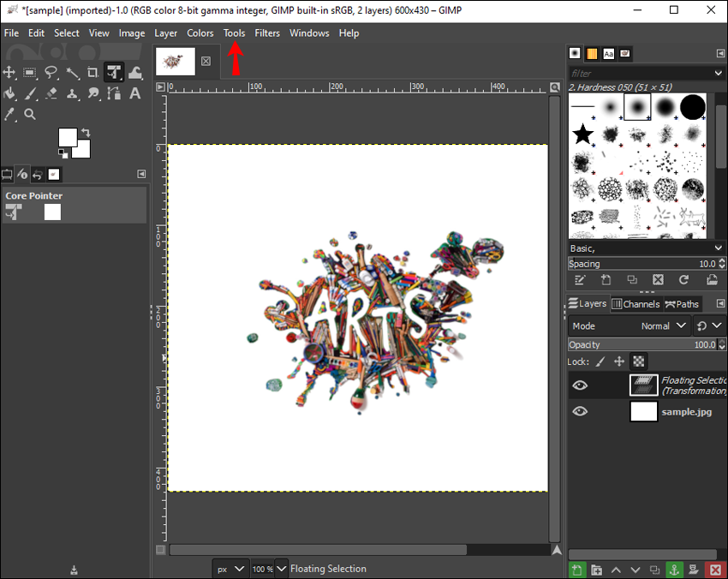Anchor the floating layer with anchor icon
728x579 pixels.
coord(674,570)
